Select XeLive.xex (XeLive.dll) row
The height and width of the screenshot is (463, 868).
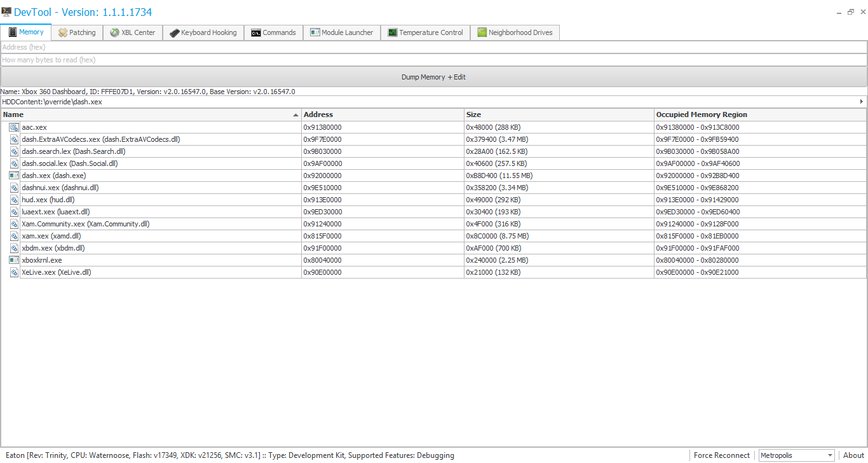tap(57, 272)
